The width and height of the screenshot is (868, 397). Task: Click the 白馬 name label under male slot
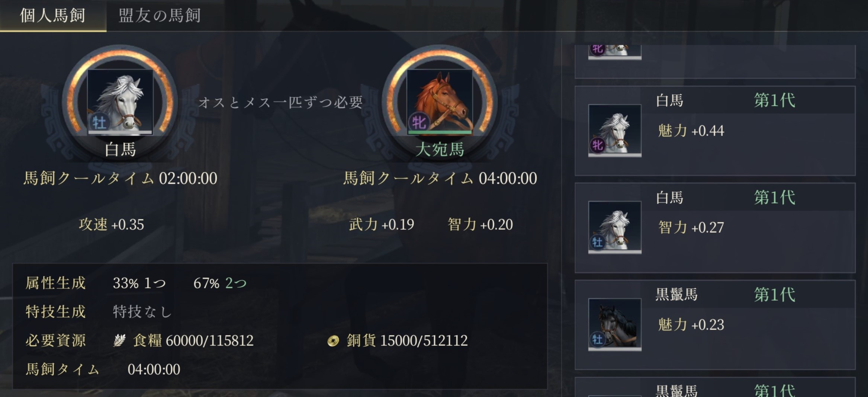click(x=120, y=150)
